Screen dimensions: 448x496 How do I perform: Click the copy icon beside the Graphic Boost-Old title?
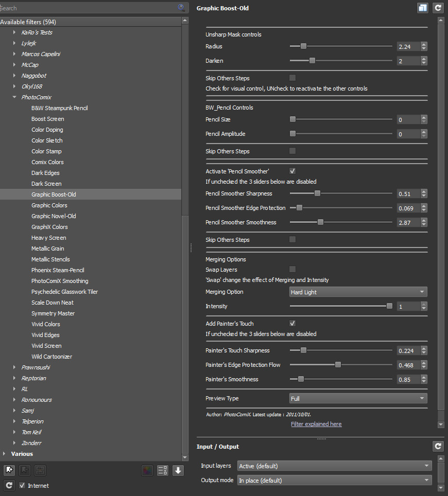coord(422,8)
